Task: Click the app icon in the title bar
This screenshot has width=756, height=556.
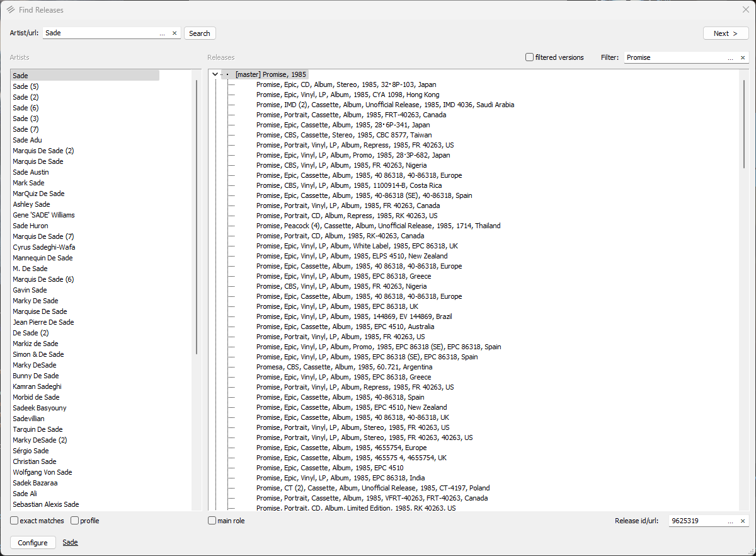Action: (x=11, y=10)
